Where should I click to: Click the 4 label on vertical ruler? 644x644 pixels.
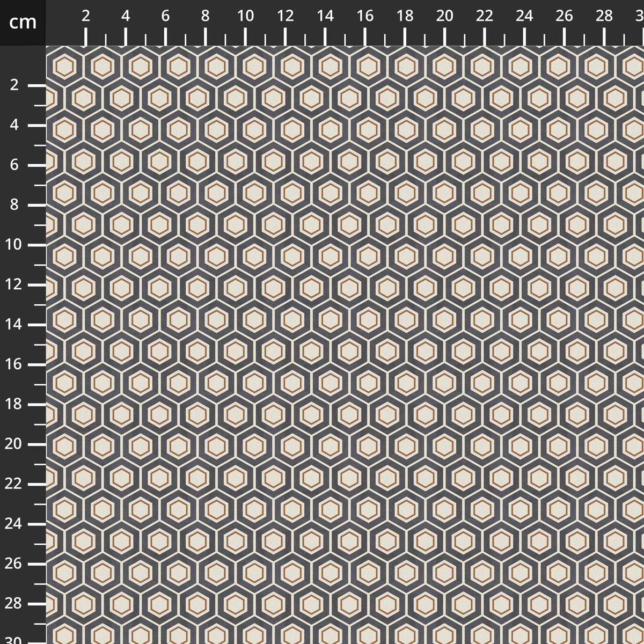[x=14, y=125]
